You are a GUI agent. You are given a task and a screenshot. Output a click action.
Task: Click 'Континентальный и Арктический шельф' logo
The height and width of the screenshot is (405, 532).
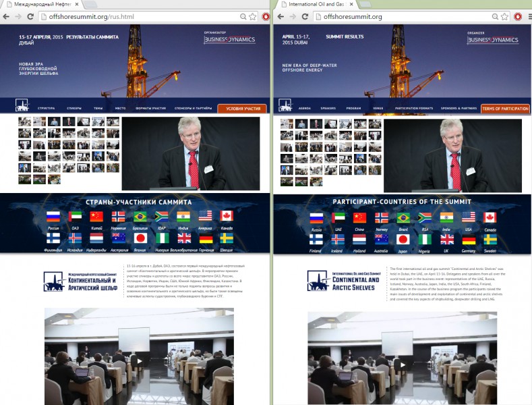point(80,281)
